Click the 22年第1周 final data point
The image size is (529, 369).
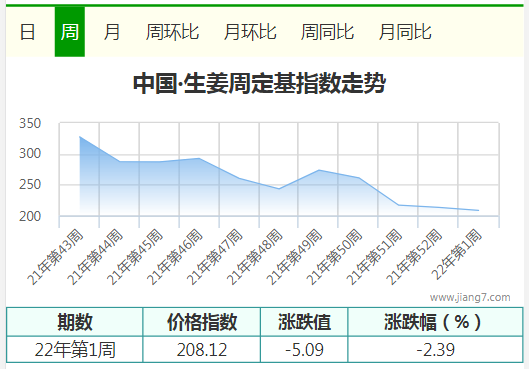pos(478,210)
